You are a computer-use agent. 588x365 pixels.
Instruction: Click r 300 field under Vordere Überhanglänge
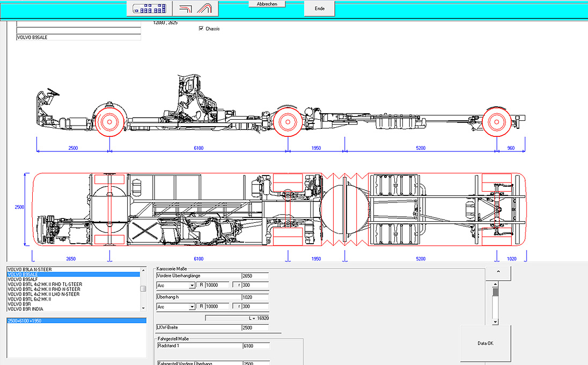pos(255,285)
